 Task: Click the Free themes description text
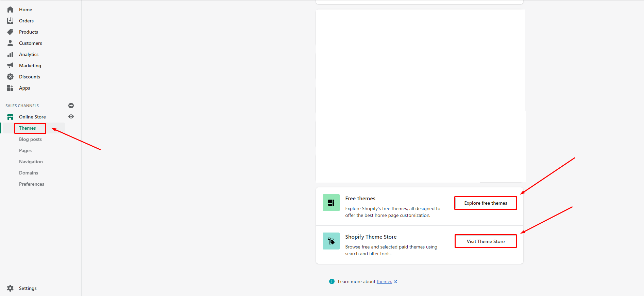[x=393, y=212]
